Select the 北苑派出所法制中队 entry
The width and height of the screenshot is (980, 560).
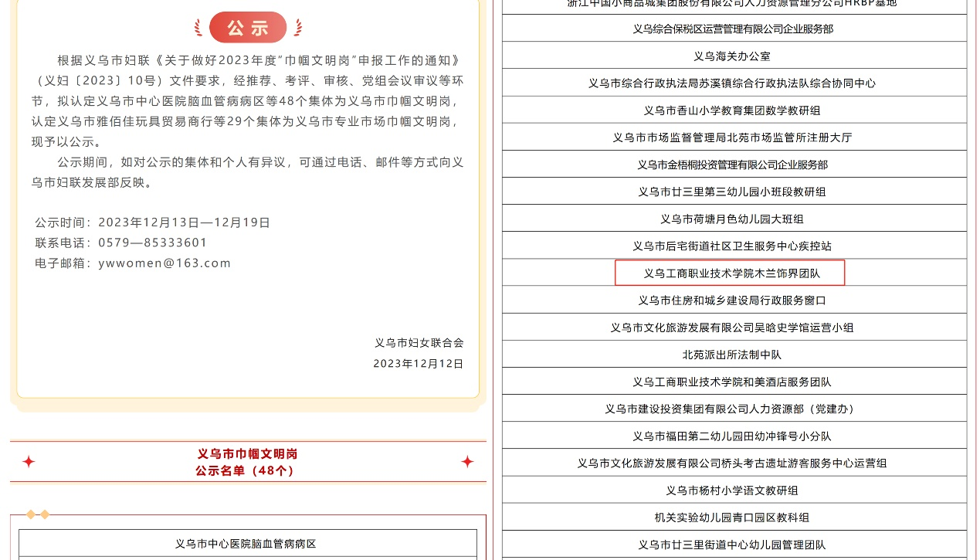pyautogui.click(x=731, y=355)
